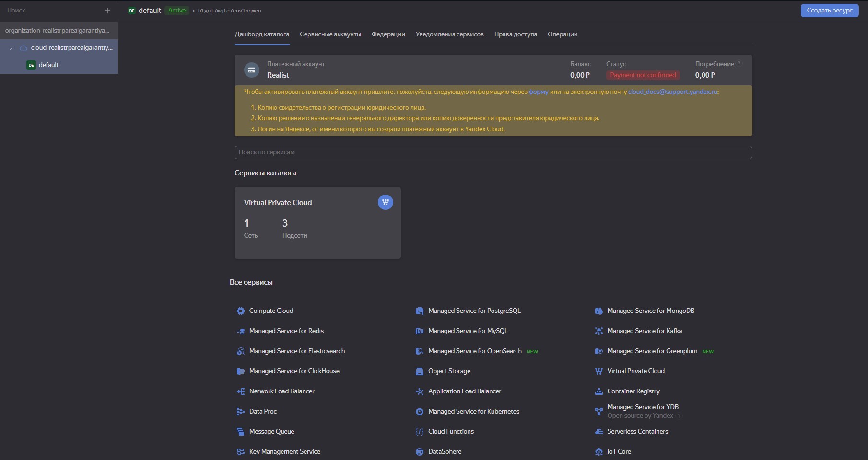Click the Compute Cloud service icon
Viewport: 868px width, 460px height.
pos(240,311)
